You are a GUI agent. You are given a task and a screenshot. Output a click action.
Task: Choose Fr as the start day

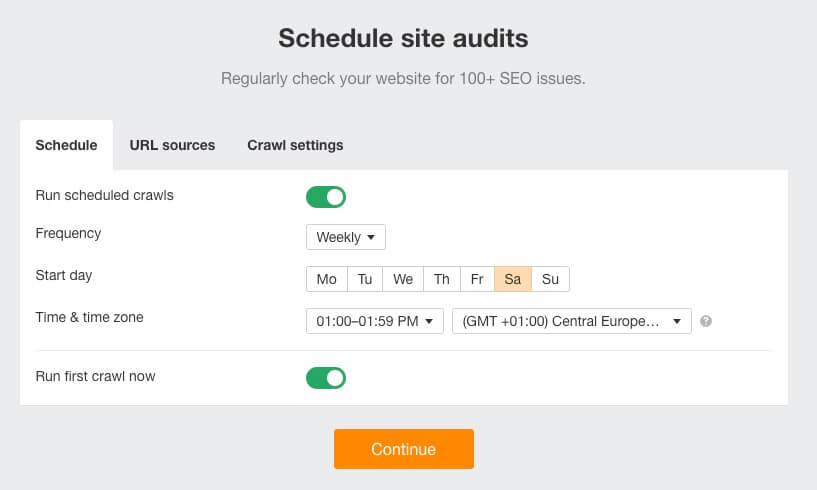click(477, 279)
